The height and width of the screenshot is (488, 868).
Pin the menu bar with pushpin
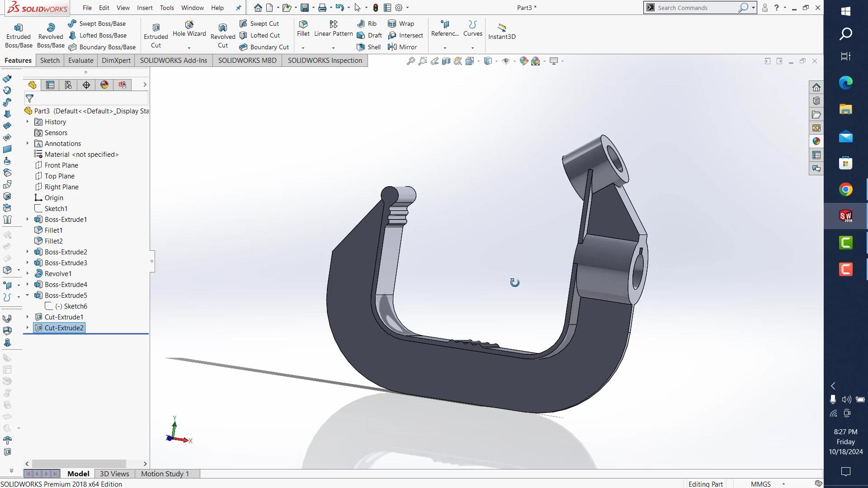[239, 8]
